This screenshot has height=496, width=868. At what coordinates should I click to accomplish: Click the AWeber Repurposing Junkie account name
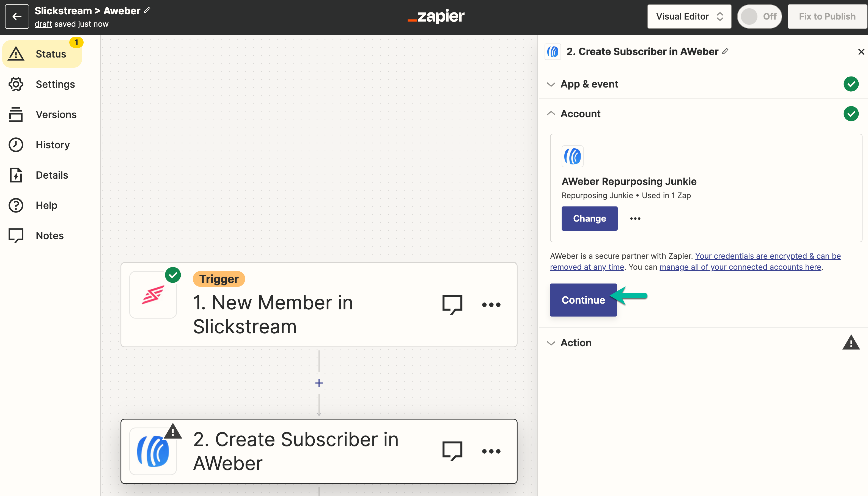[x=629, y=181]
